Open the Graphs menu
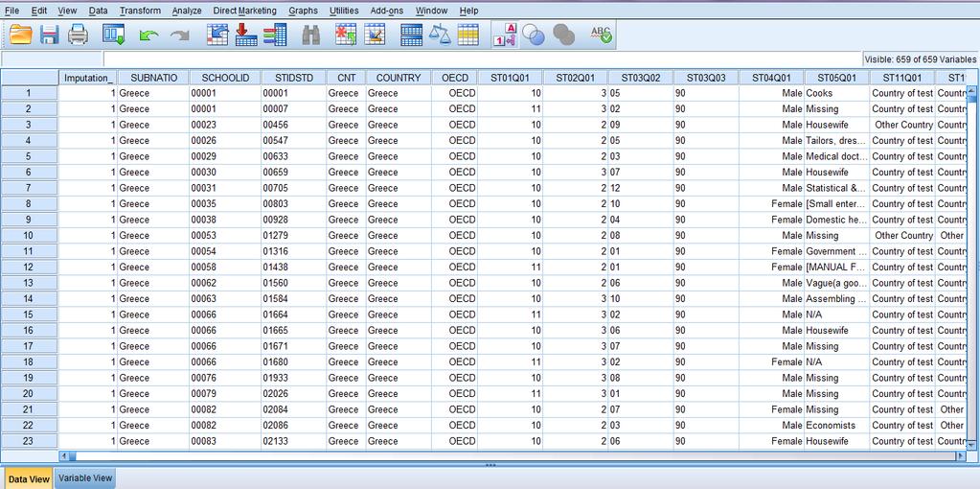The image size is (980, 489). point(303,11)
